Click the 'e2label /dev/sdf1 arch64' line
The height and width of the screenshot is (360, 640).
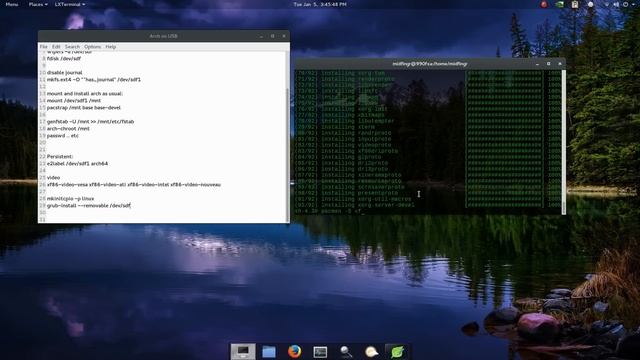point(77,164)
